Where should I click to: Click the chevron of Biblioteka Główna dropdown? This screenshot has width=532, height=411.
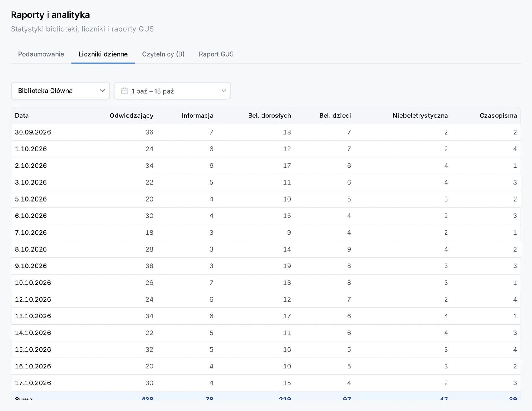pyautogui.click(x=102, y=91)
